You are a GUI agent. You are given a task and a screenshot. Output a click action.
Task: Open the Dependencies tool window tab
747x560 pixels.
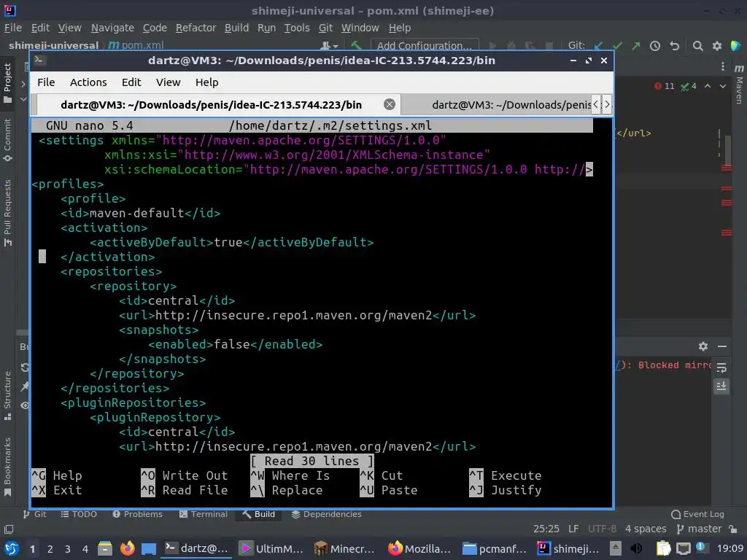click(x=327, y=514)
